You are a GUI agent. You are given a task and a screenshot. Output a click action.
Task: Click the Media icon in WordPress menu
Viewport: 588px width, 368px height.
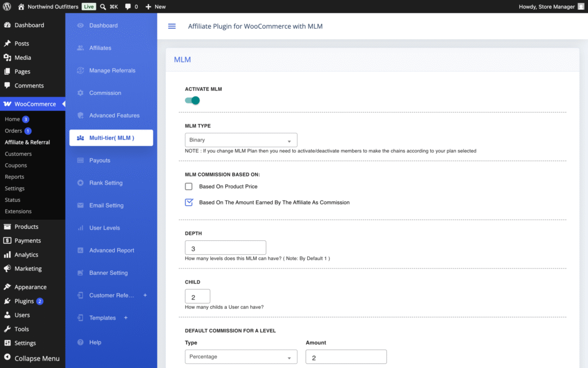(x=7, y=57)
